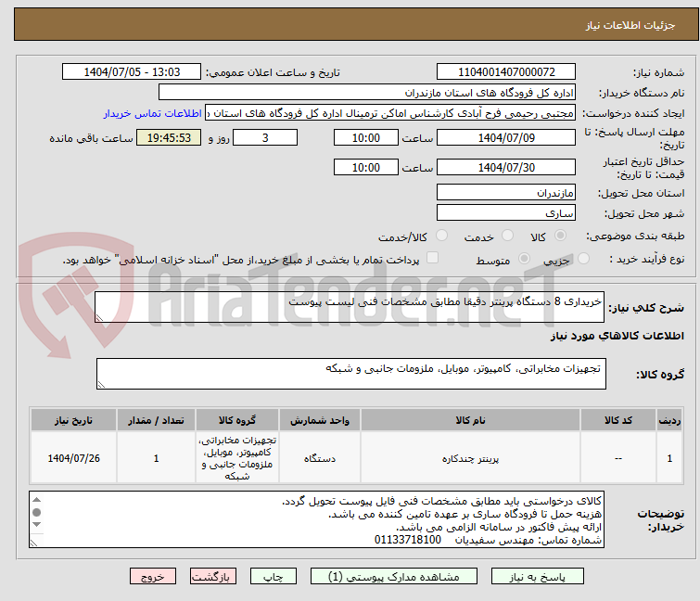Click the delivery city field ساری
700x601 pixels.
click(506, 213)
